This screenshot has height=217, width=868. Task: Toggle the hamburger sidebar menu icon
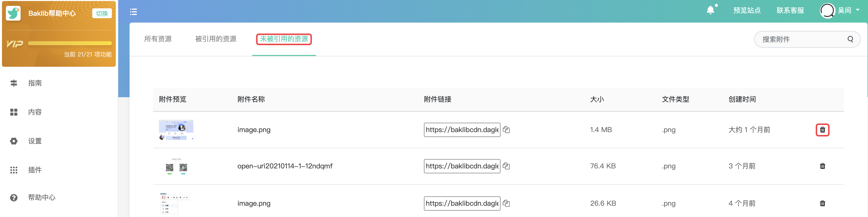(x=133, y=12)
